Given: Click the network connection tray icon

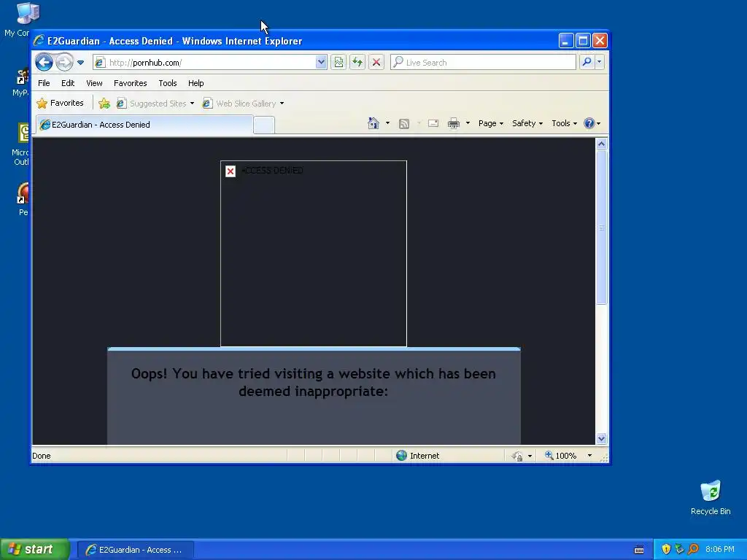Looking at the screenshot, I should (x=679, y=549).
